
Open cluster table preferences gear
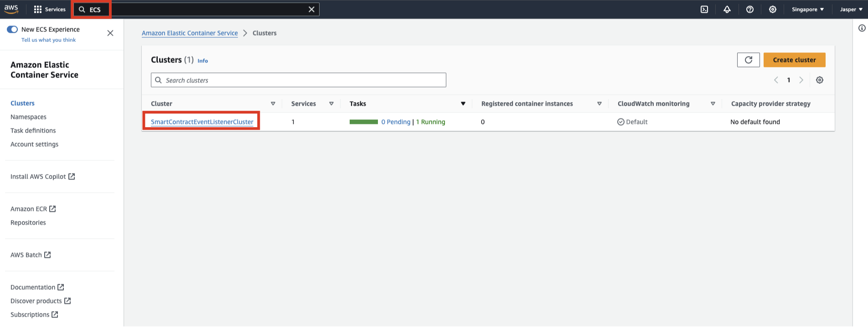tap(820, 80)
